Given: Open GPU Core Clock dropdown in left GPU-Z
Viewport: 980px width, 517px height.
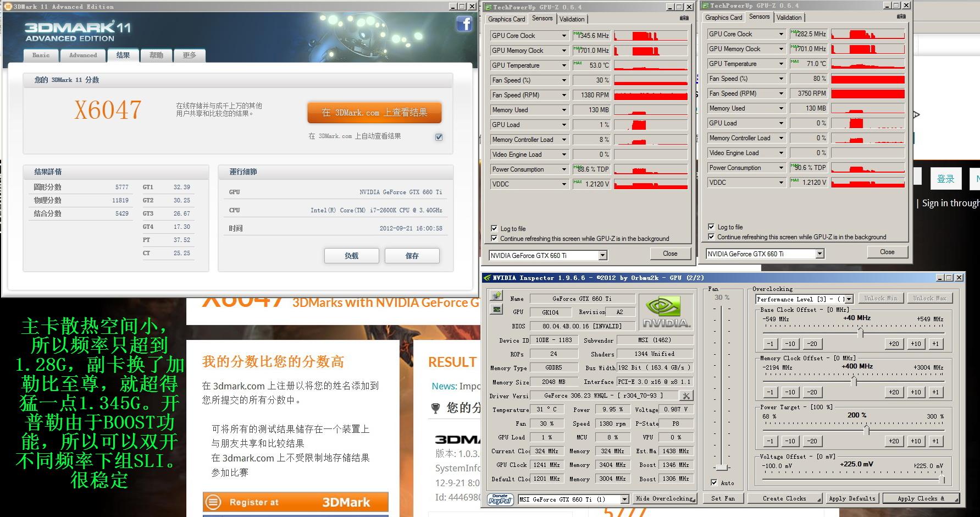Looking at the screenshot, I should click(564, 36).
